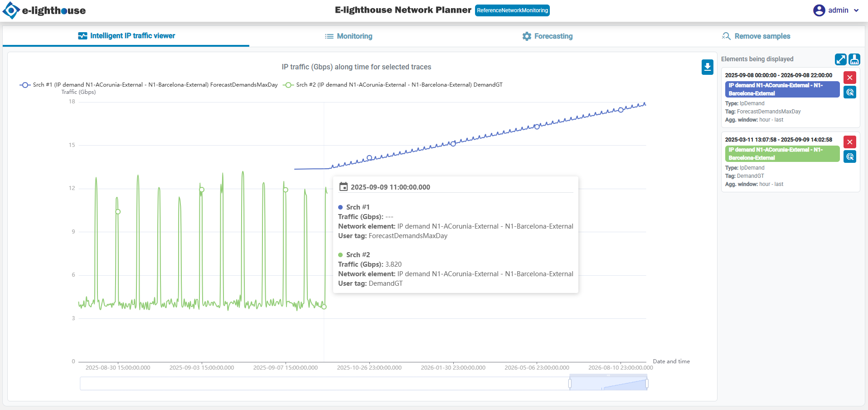Open the Forecasting tab
868x410 pixels.
point(547,36)
